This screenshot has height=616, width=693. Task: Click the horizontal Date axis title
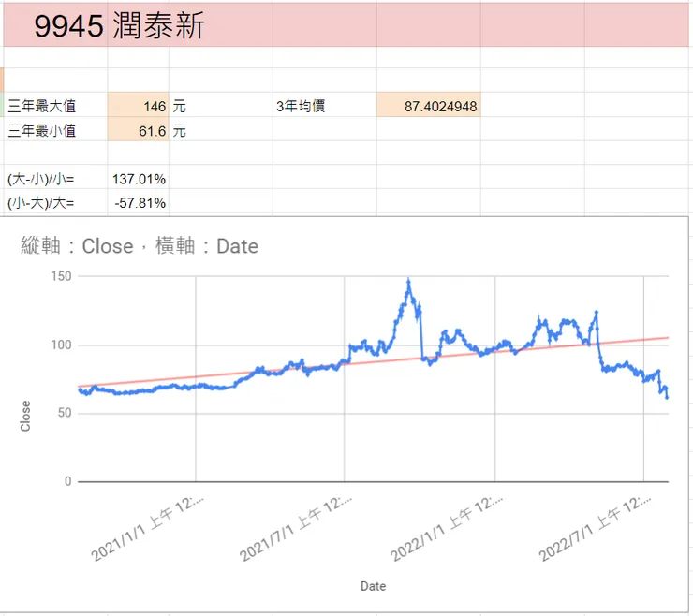(373, 586)
